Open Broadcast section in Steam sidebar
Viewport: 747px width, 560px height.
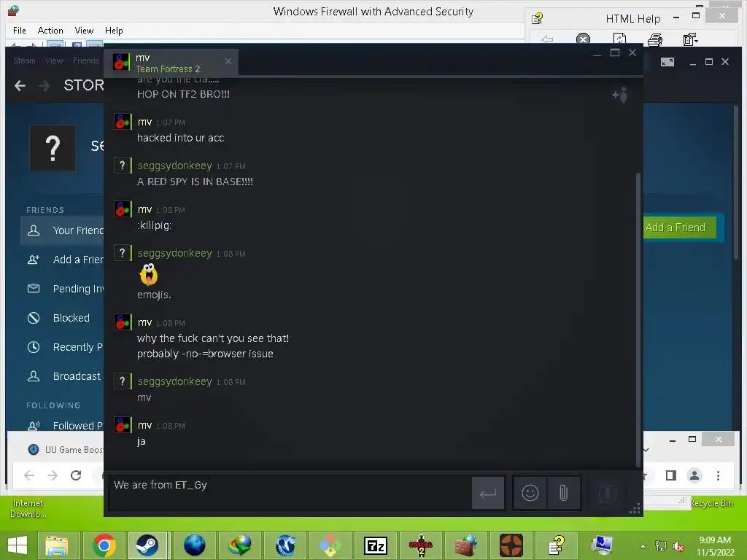63,376
